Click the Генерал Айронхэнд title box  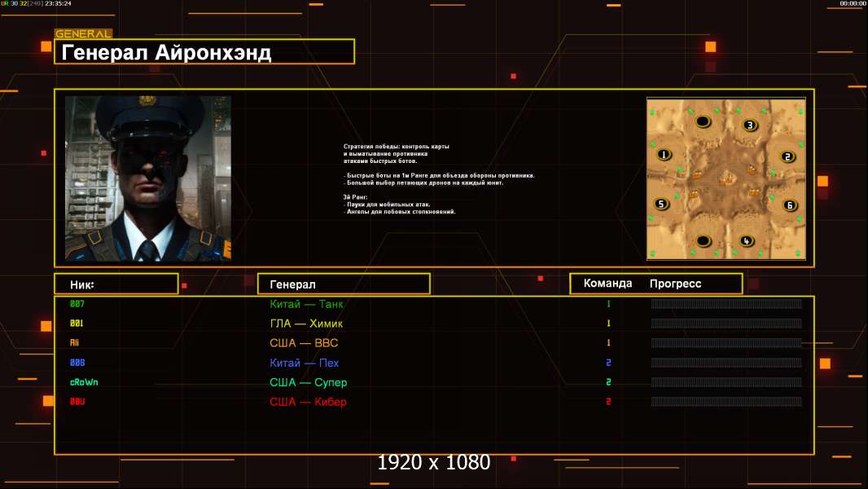[204, 51]
